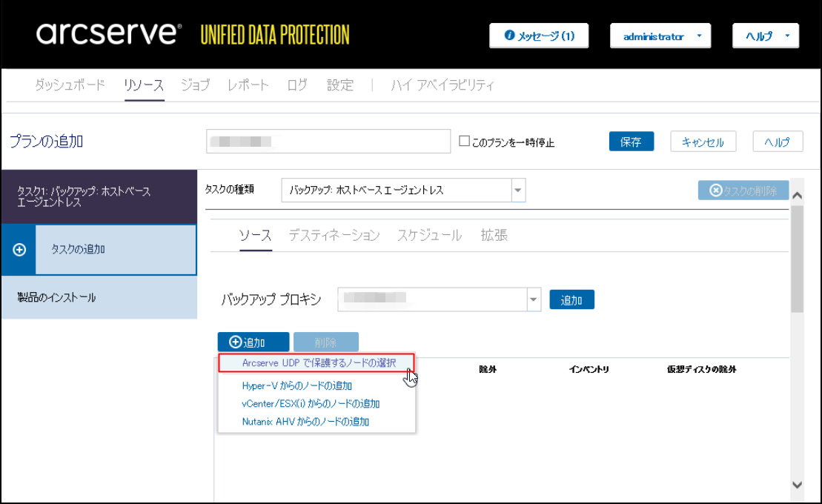Image resolution: width=822 pixels, height=504 pixels.
Task: Switch to デスティネーション tab
Action: [x=334, y=236]
